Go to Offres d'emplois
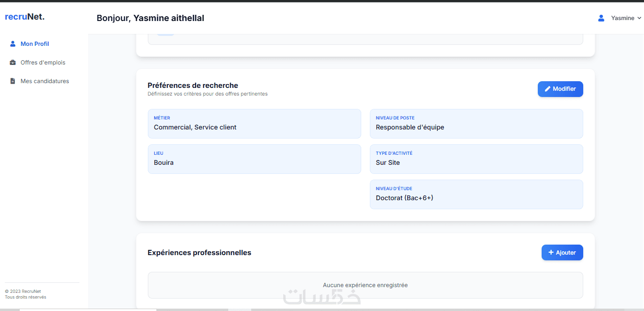Viewport: 644px width, 311px height. [43, 63]
